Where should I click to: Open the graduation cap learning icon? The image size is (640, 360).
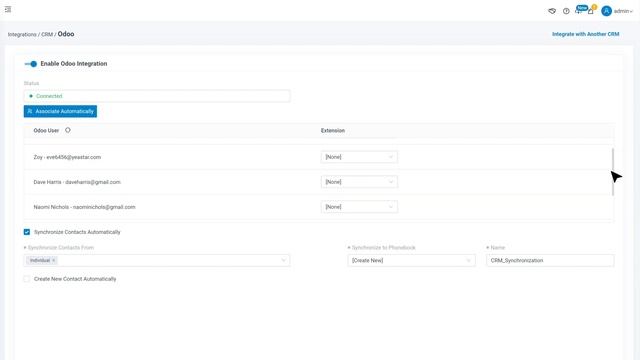552,11
